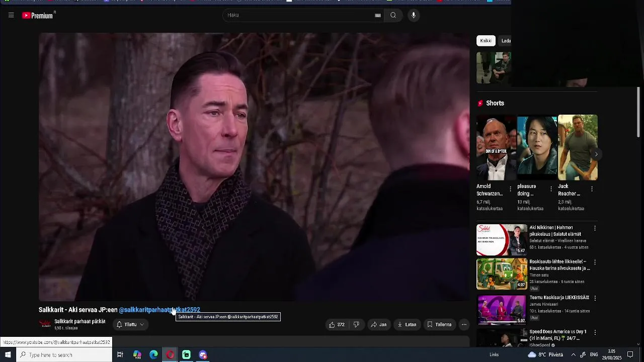Screen dimensions: 644x362
Task: Open Microsoft 365 Copilot taskbar icon
Action: pyautogui.click(x=137, y=355)
